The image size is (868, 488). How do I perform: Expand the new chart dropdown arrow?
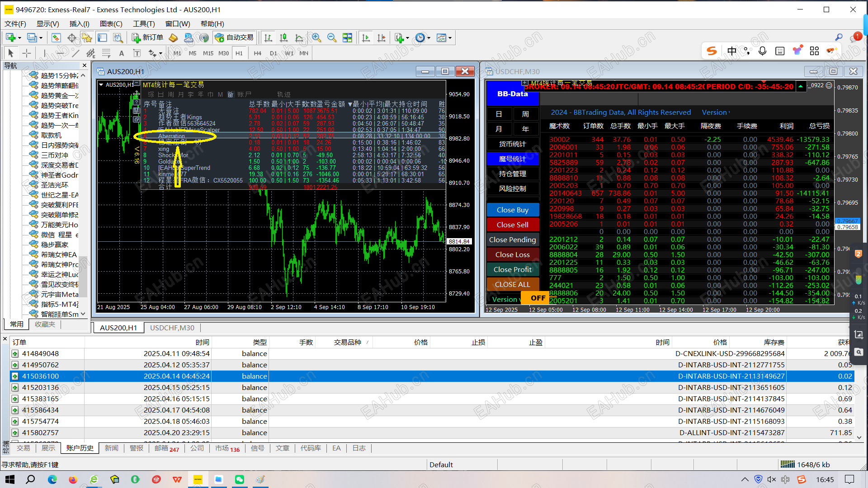(19, 38)
